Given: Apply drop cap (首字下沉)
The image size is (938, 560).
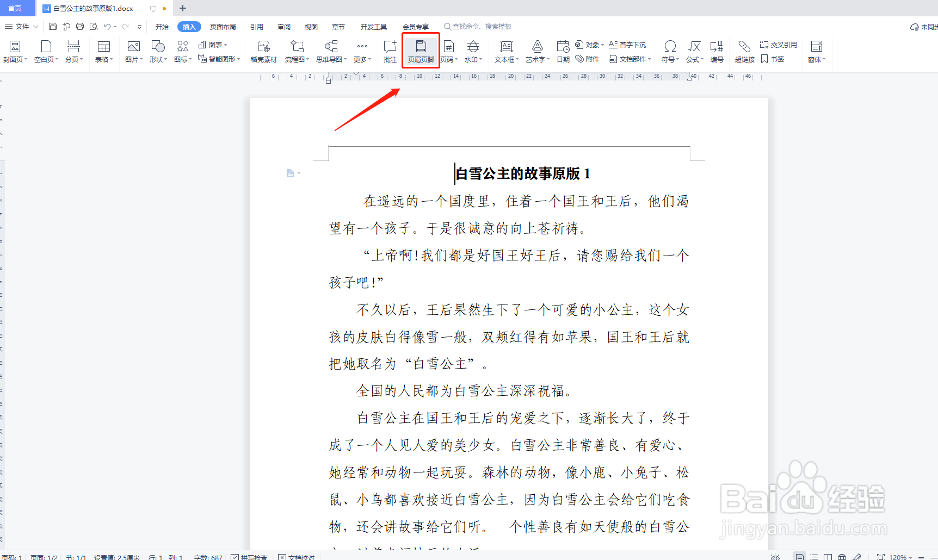Looking at the screenshot, I should pyautogui.click(x=627, y=45).
